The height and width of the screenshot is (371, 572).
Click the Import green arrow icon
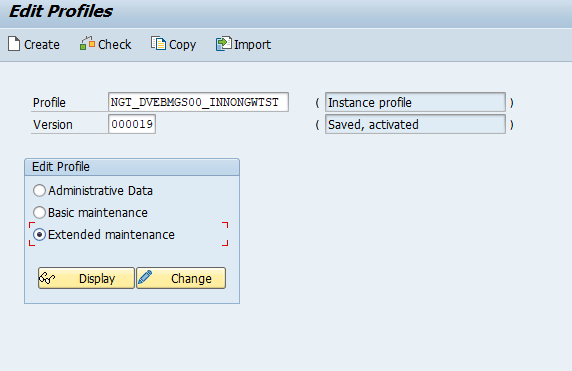tap(223, 43)
